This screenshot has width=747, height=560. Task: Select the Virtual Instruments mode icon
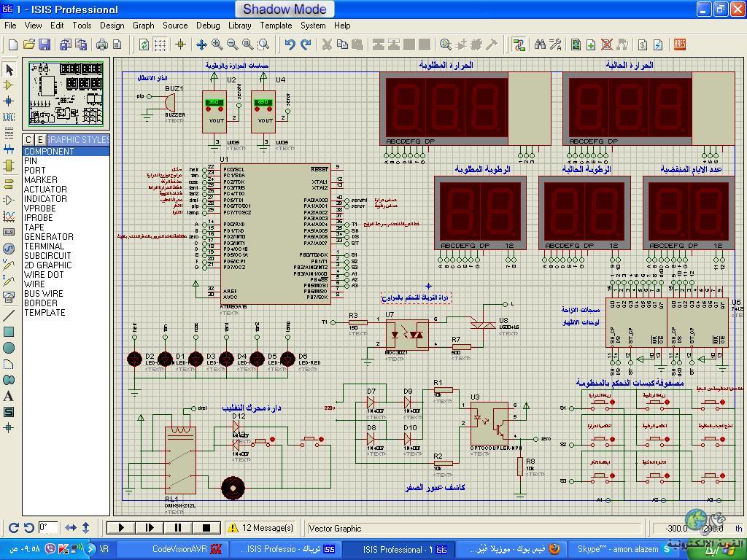[9, 297]
